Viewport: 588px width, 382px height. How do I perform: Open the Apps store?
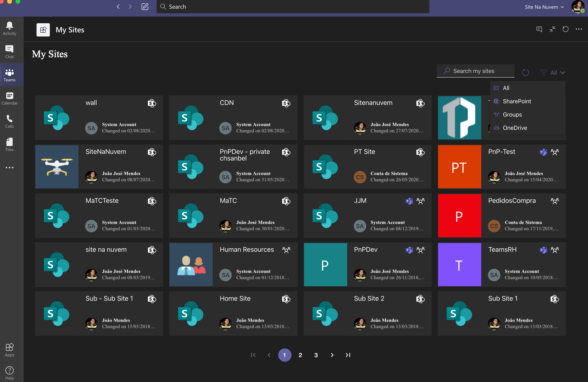point(9,350)
